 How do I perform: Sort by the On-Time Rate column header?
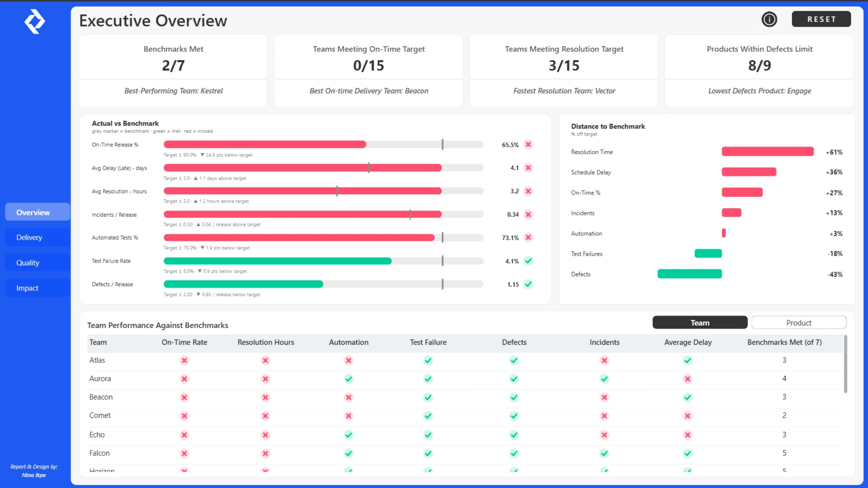pyautogui.click(x=184, y=343)
